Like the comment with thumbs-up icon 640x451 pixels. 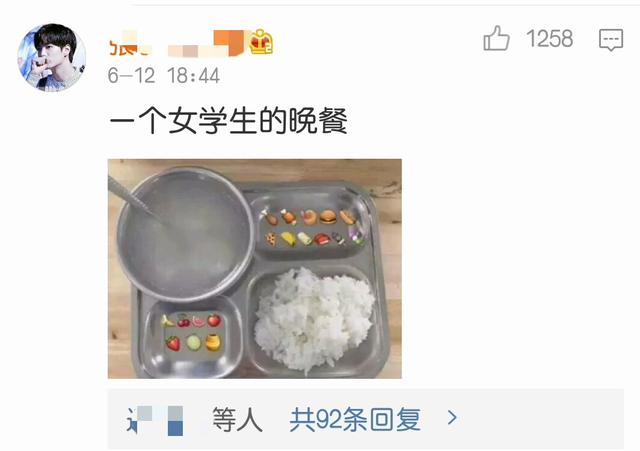(496, 38)
